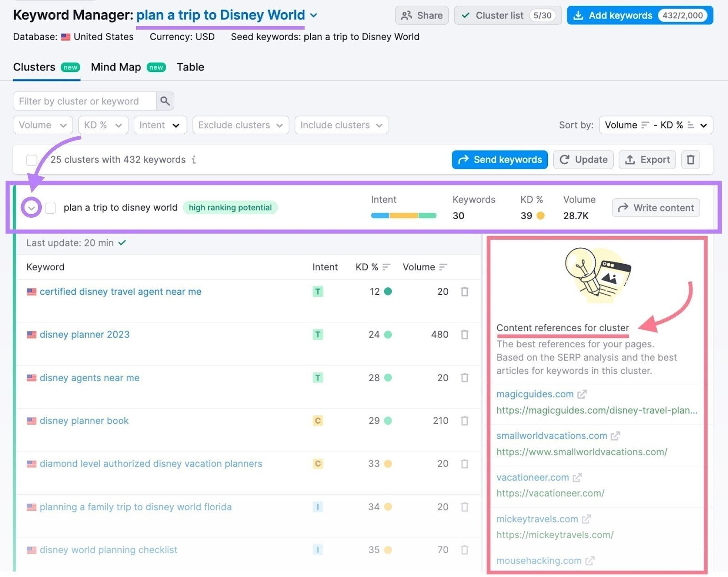
Task: Delete diamond level authorized disney vacation planners row
Action: [x=465, y=464]
